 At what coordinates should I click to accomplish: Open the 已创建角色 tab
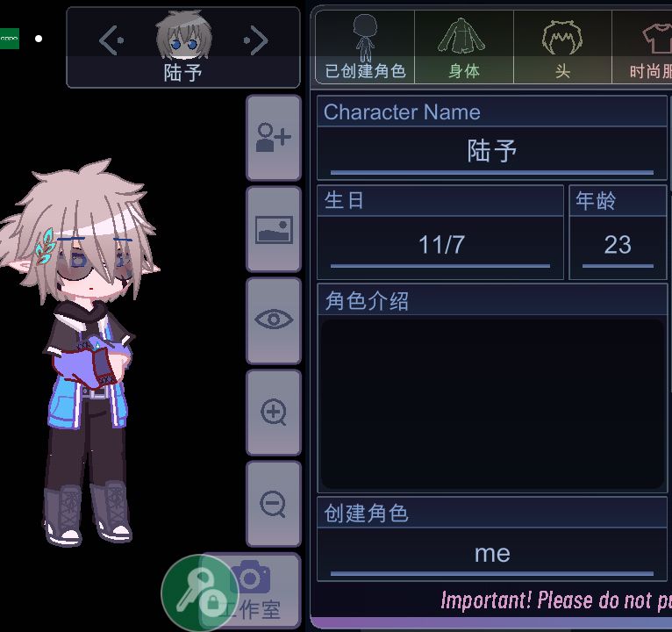pos(365,47)
